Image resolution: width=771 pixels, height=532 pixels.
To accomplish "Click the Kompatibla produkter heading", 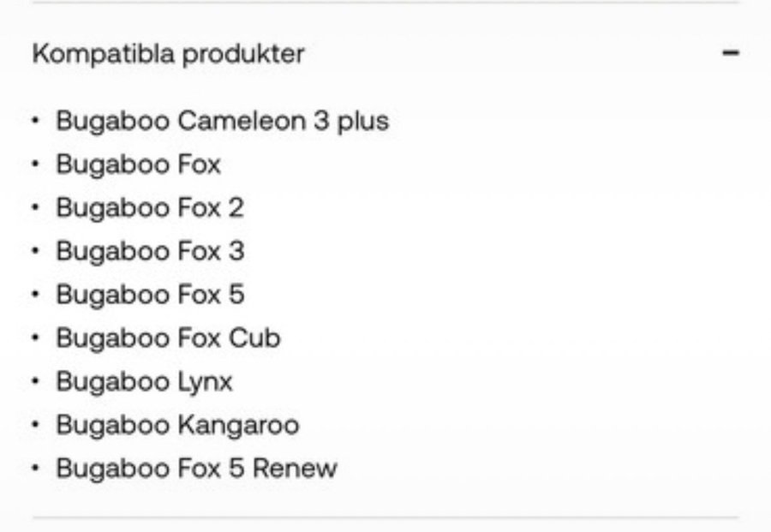I will pyautogui.click(x=168, y=54).
